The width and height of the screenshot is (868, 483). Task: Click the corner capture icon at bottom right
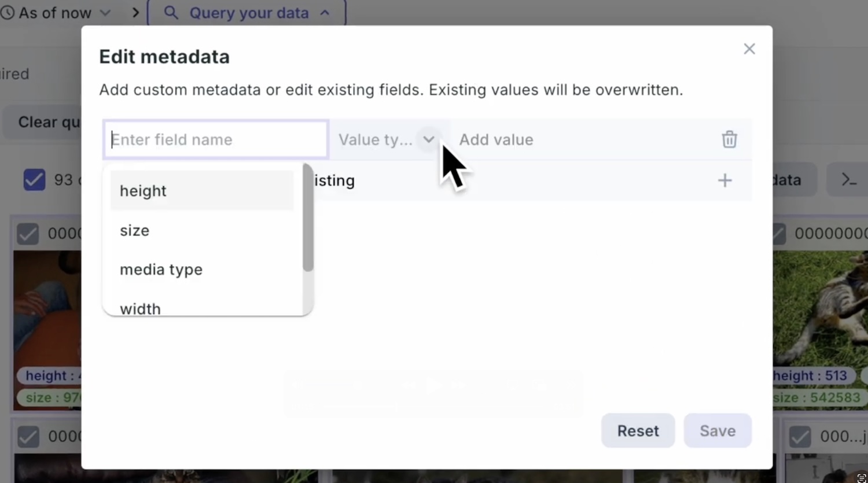861,477
